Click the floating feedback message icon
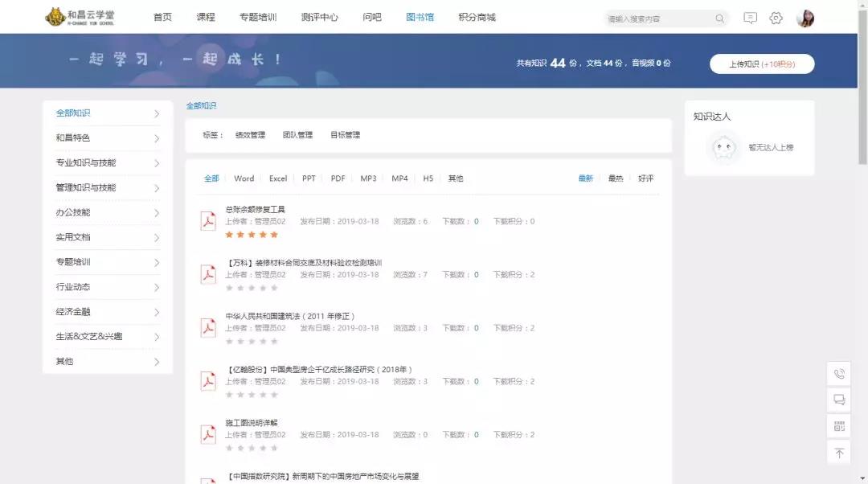The height and width of the screenshot is (484, 868). 839,400
